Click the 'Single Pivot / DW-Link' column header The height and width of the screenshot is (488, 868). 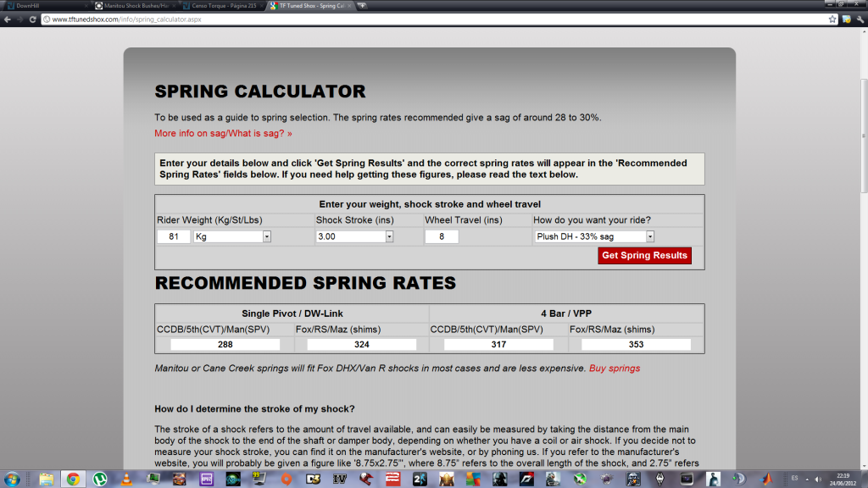tap(292, 313)
